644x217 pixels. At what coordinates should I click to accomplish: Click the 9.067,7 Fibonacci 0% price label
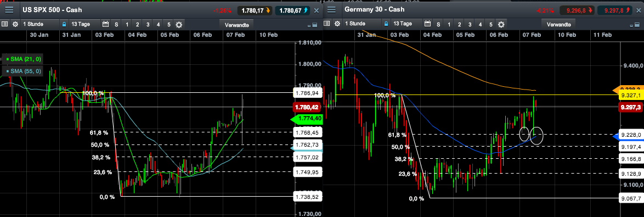pos(631,198)
